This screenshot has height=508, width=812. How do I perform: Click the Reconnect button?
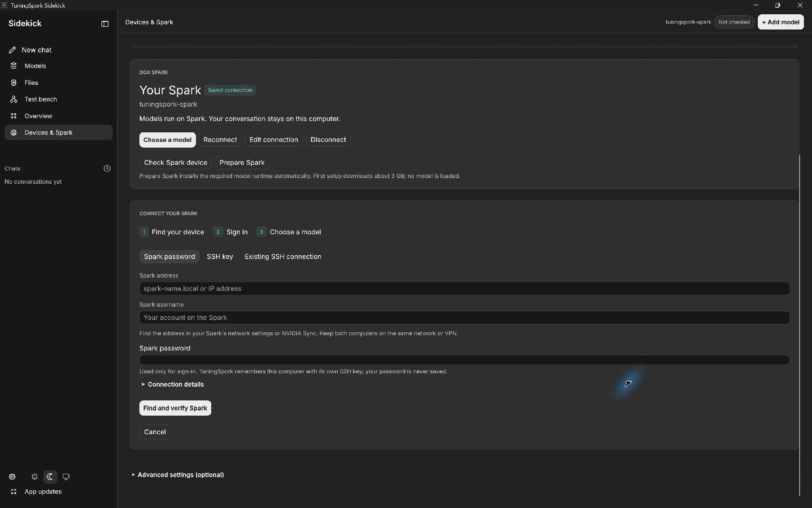point(220,140)
